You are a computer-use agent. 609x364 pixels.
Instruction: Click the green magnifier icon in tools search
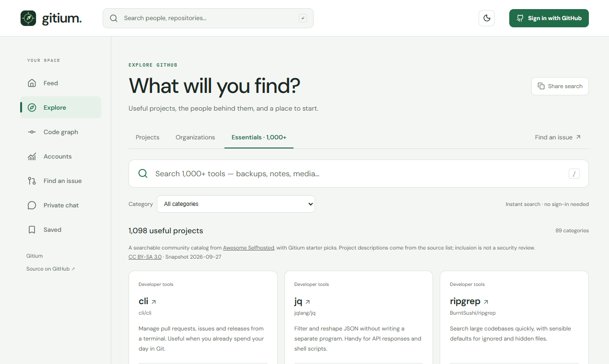coord(143,173)
